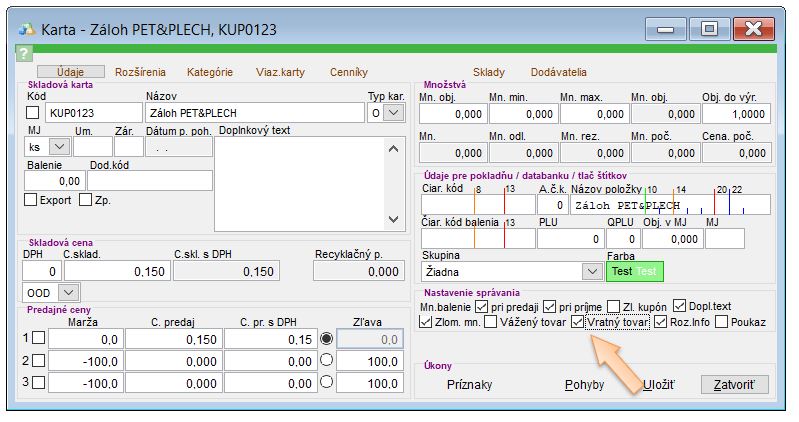
Task: Select the radio button for price row 2
Action: click(325, 360)
